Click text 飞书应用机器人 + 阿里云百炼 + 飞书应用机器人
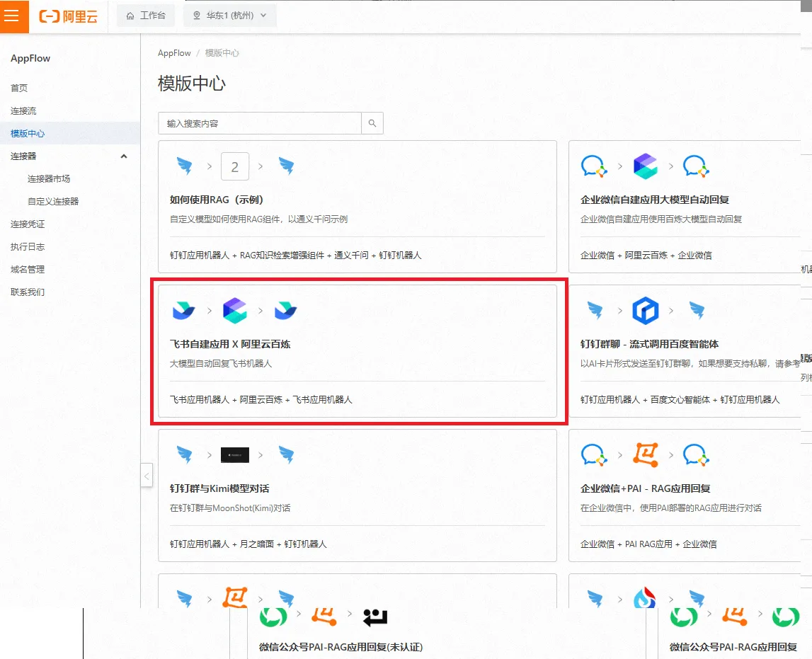The width and height of the screenshot is (812, 659). [x=261, y=400]
